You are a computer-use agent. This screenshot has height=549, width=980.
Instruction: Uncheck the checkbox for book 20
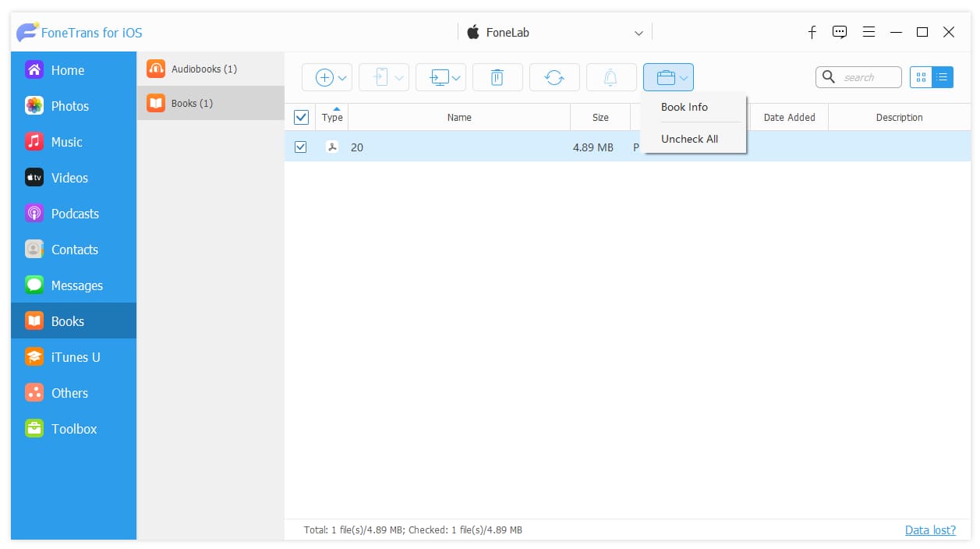[x=301, y=147]
